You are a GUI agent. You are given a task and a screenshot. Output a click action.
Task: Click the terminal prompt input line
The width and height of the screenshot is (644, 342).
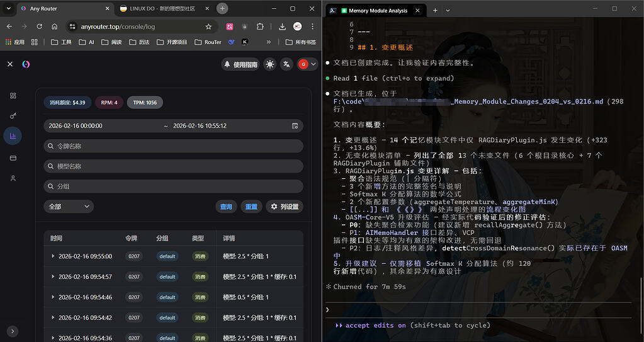[478, 309]
